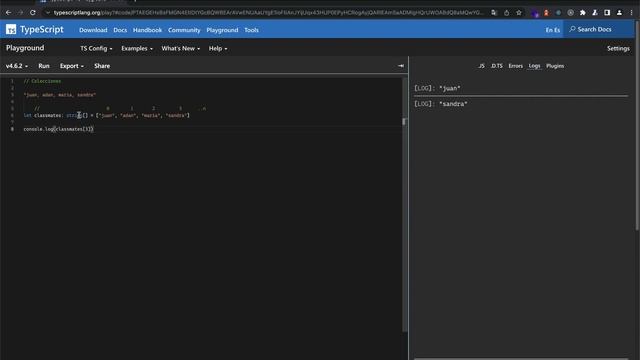Open the Playground nav link
The height and width of the screenshot is (360, 640).
pos(222,30)
